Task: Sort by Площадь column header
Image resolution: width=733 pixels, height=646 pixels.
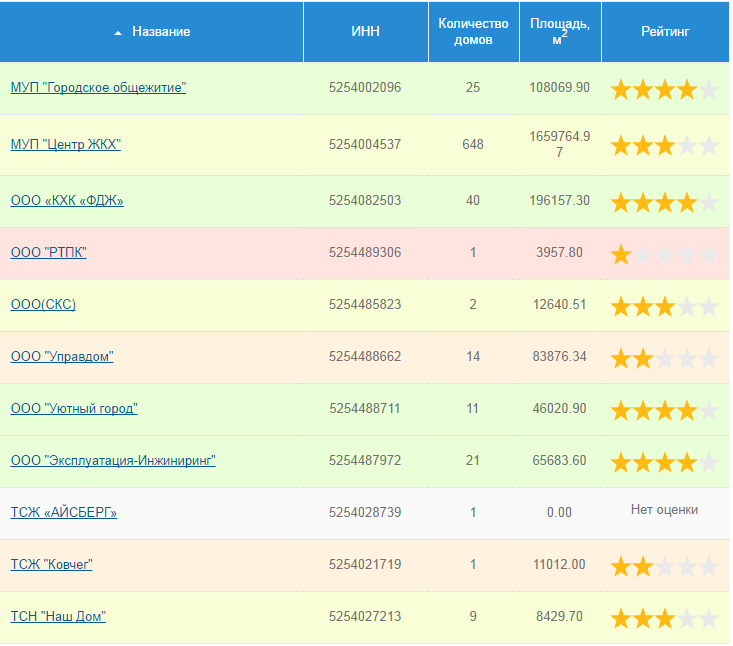Action: tap(560, 32)
